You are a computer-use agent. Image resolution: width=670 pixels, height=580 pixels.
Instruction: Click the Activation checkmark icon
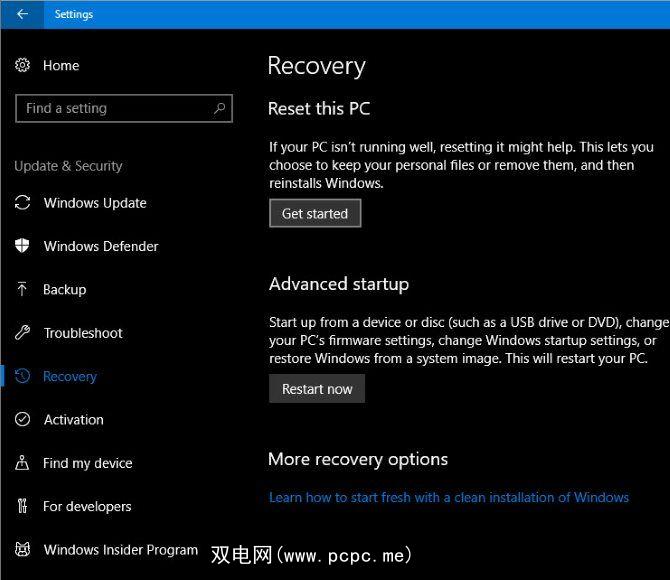22,419
